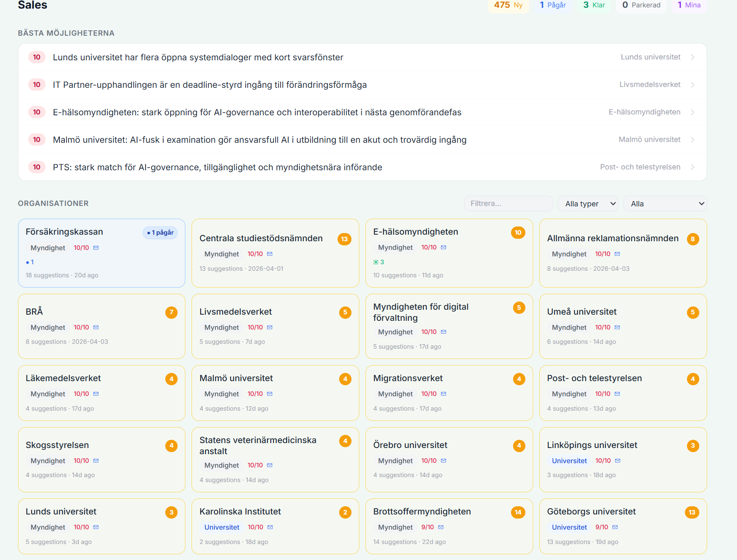Click the 9/10 score on Brottsoffermyndigheten

(427, 527)
